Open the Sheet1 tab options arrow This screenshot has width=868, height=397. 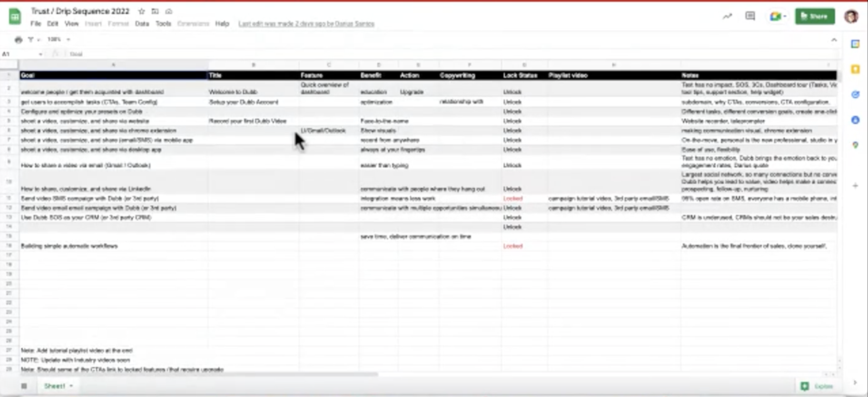(x=71, y=386)
